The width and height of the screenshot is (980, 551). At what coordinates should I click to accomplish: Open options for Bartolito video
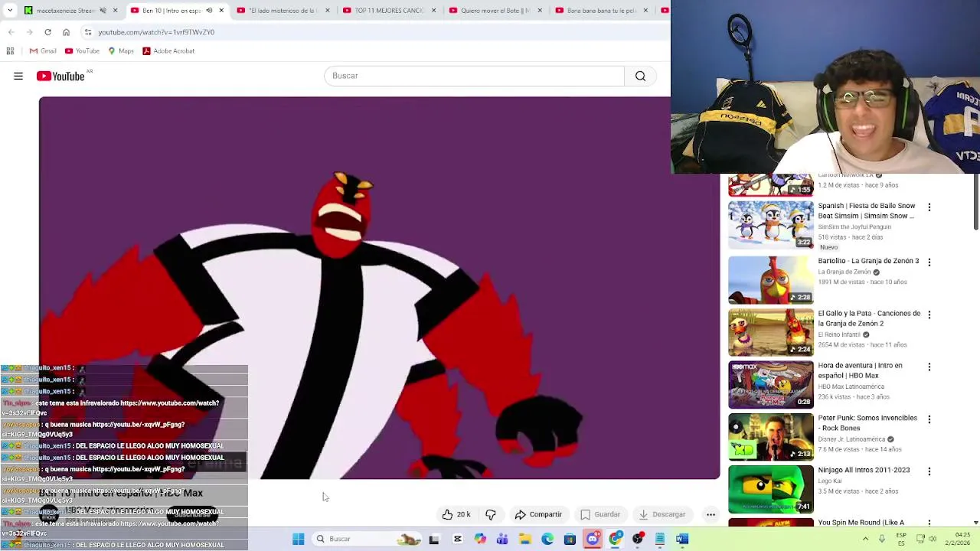929,262
